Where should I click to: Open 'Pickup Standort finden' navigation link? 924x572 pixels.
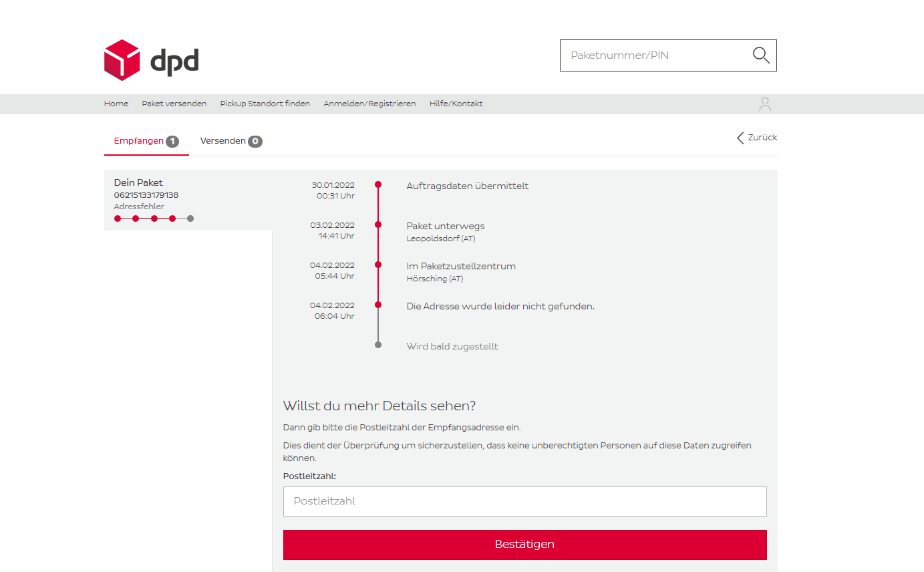coord(265,104)
